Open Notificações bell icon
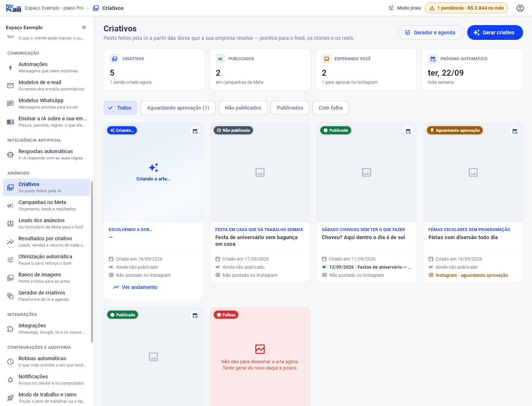The height and width of the screenshot is (406, 532). [x=10, y=380]
